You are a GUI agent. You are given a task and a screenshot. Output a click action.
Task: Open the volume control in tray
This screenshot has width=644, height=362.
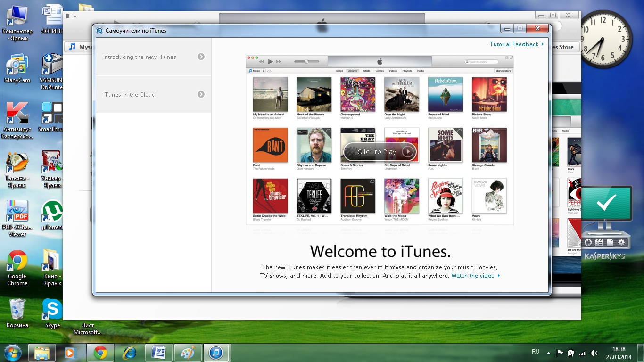(x=594, y=353)
